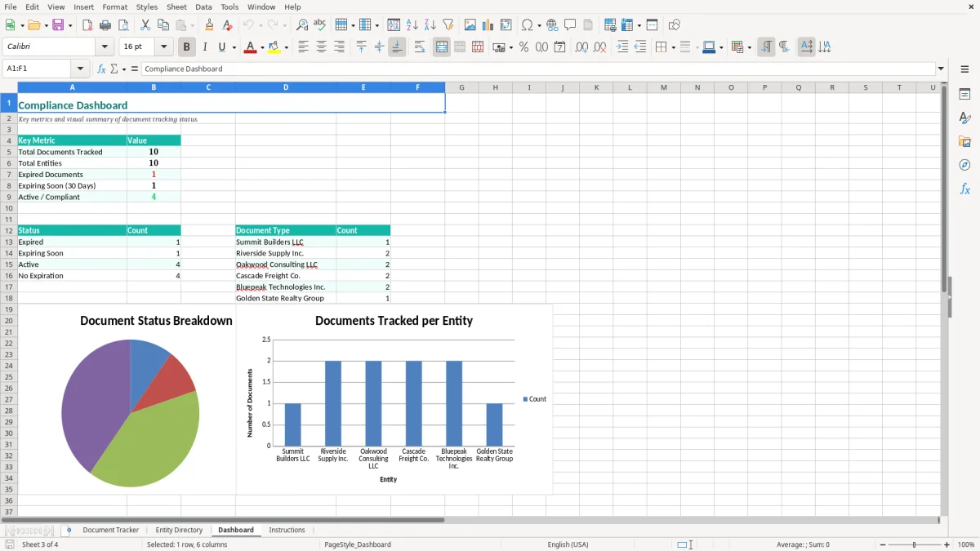980x551 pixels.
Task: Open the Function Wizard
Action: pyautogui.click(x=101, y=69)
